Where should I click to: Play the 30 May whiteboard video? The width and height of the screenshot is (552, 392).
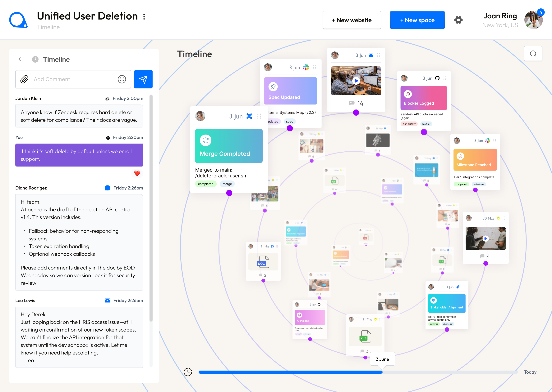pos(485,238)
